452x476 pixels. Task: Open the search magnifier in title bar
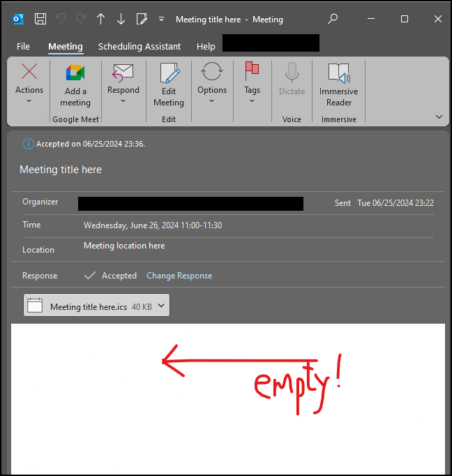click(333, 19)
